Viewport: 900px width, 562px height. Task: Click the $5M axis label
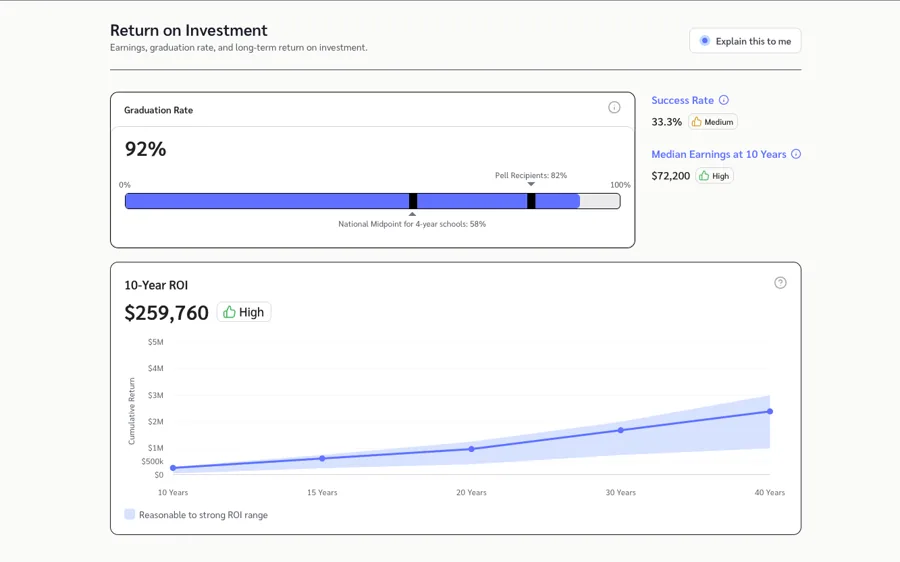click(156, 342)
